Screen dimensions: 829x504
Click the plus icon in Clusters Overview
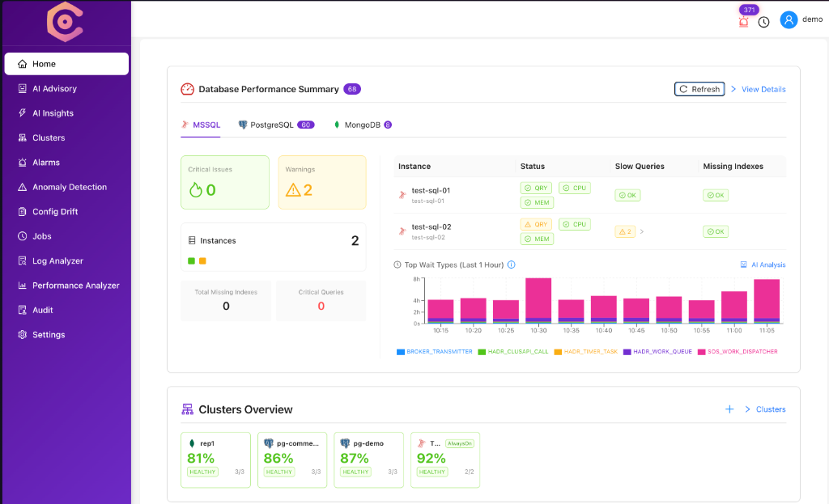click(x=729, y=409)
